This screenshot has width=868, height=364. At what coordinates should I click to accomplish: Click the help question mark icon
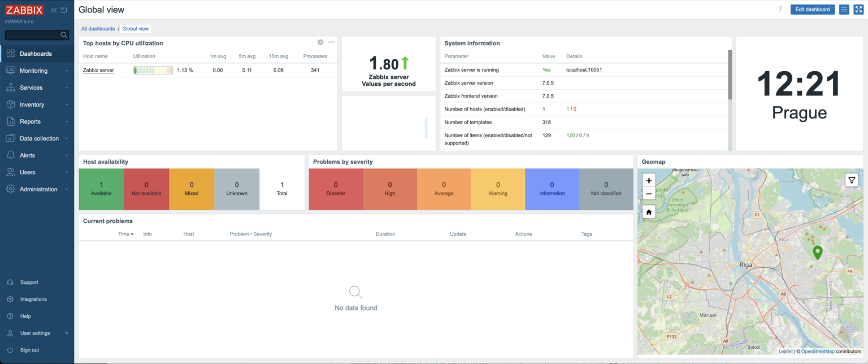tap(780, 9)
